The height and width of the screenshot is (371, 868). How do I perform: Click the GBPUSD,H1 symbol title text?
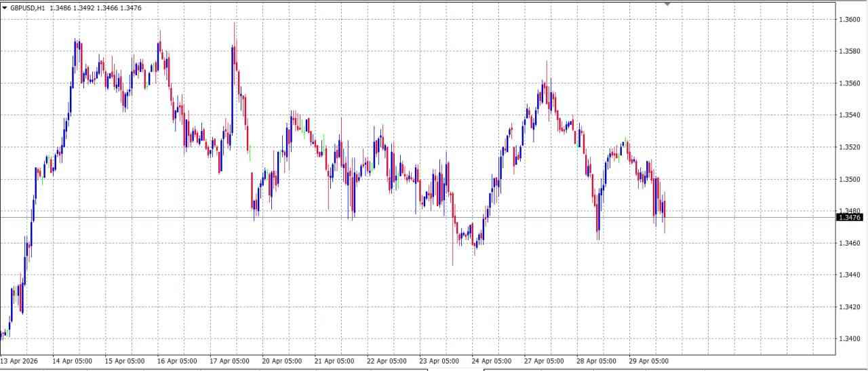point(28,8)
